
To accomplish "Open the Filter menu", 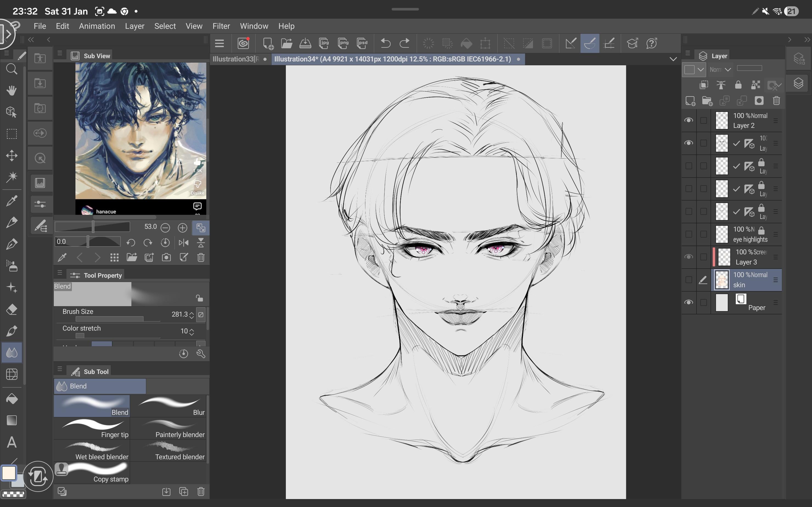I will [221, 26].
